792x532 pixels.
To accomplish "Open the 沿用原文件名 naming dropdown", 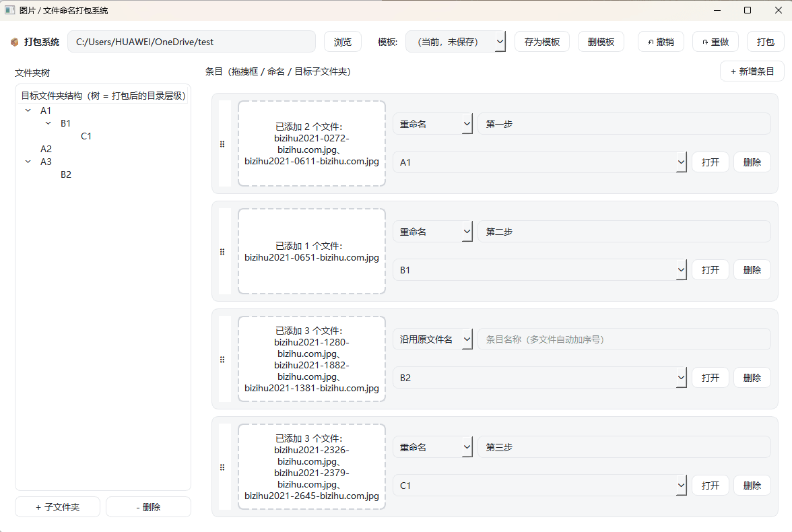I will click(432, 339).
